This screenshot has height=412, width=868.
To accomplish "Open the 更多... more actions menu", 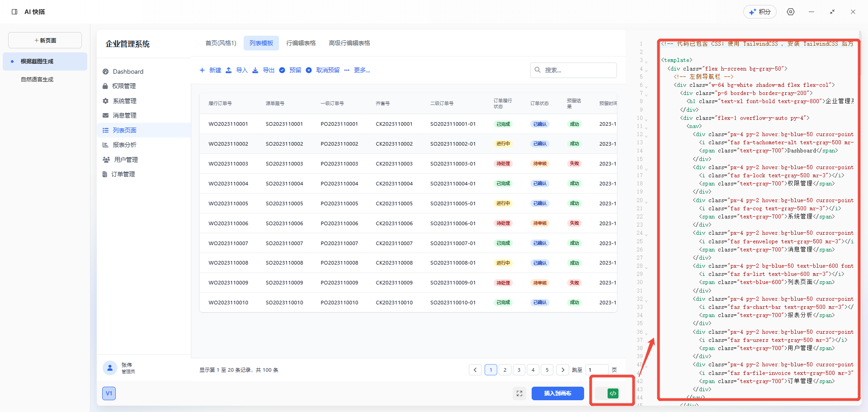I will click(x=357, y=70).
